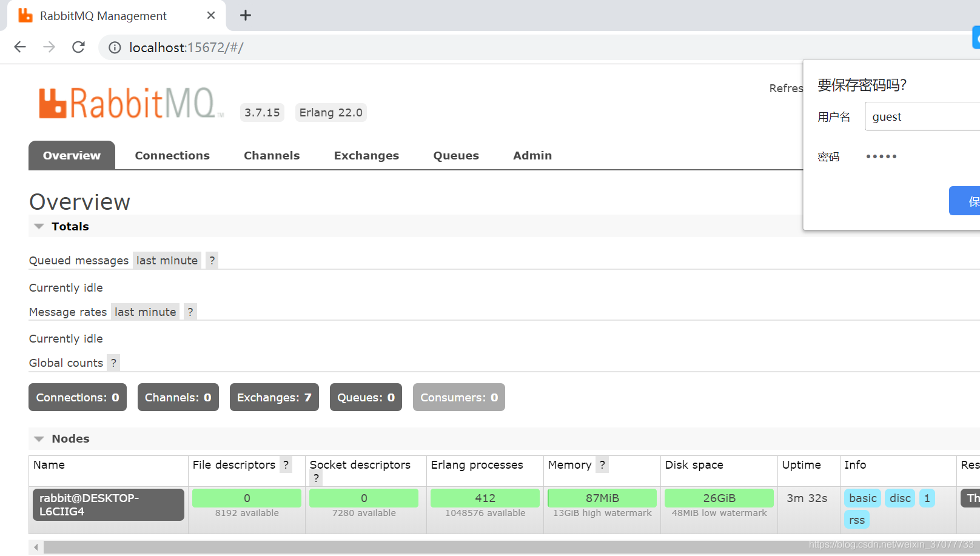
Task: Click the basic info tag
Action: pos(862,498)
